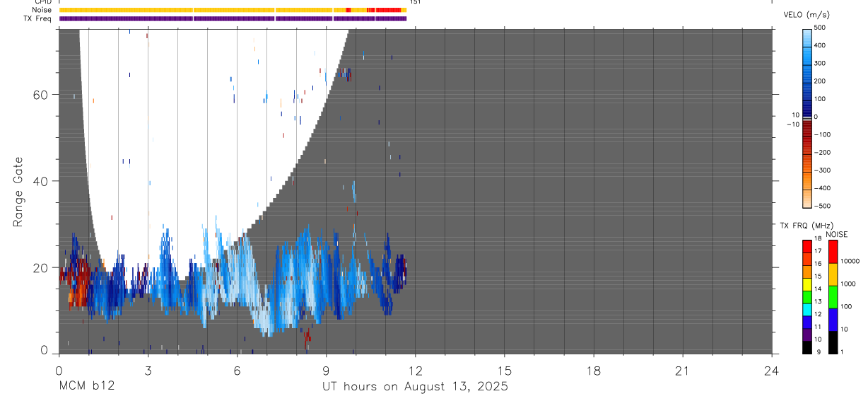This screenshot has height=401, width=868.
Task: Click the 17 tick in TX FRQ legend
Action: (818, 251)
